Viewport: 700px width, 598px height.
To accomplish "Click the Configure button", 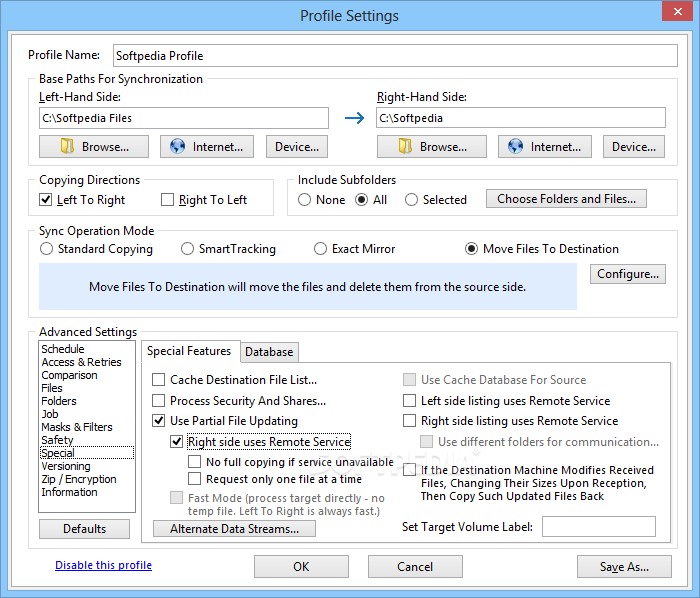I will [628, 274].
